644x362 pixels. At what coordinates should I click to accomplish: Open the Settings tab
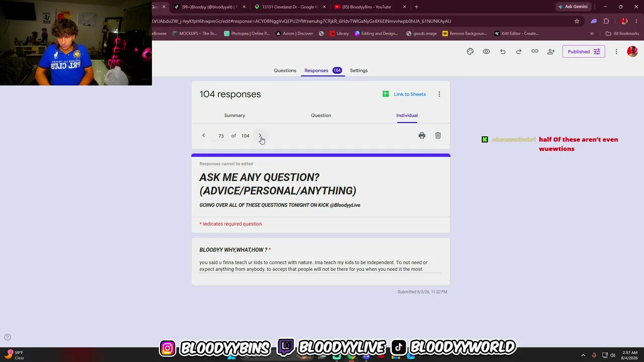tap(359, 70)
